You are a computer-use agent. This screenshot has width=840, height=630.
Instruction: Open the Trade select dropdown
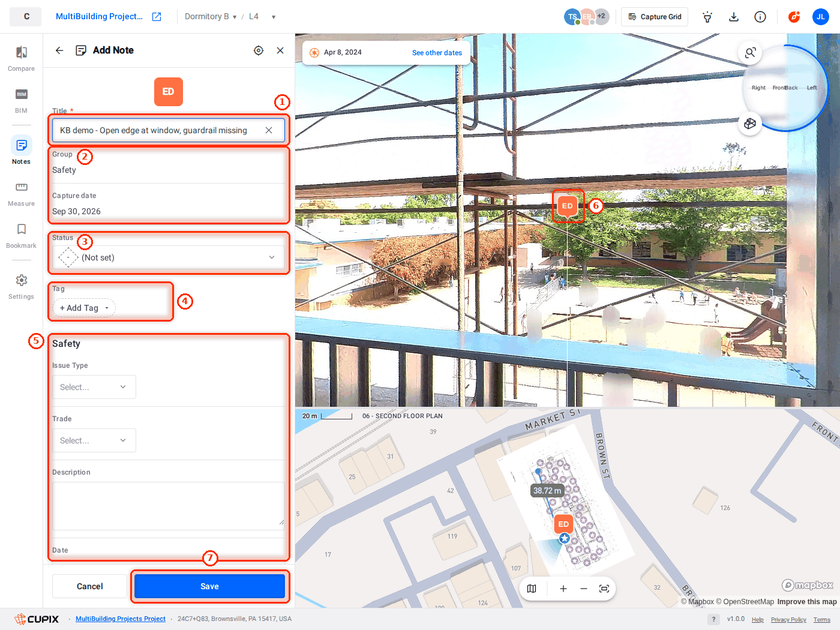click(94, 440)
